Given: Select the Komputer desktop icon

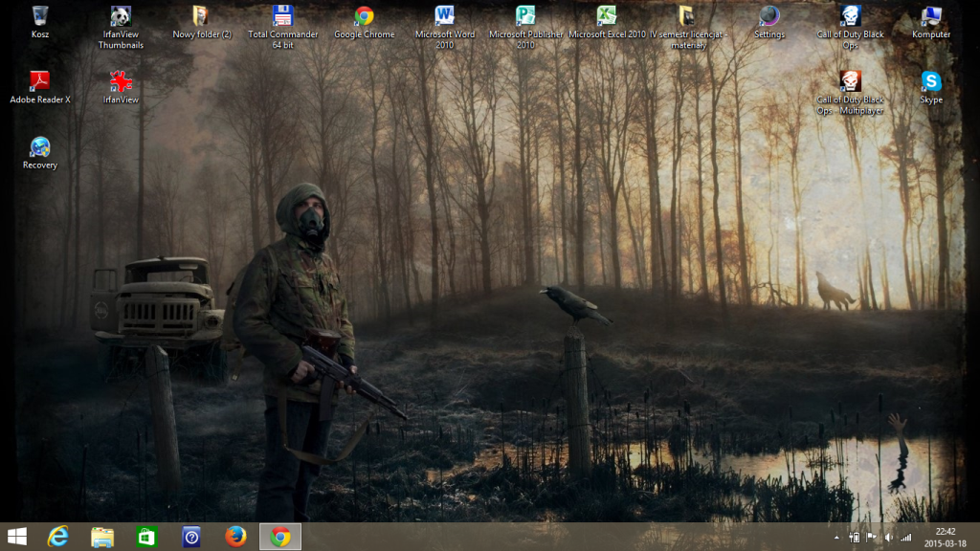Looking at the screenshot, I should click(x=931, y=23).
